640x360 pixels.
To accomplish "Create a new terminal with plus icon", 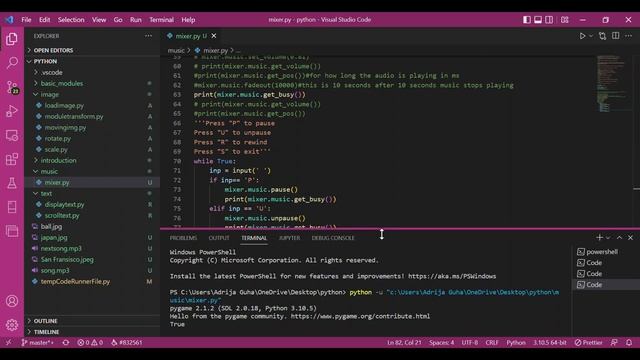I will click(x=599, y=237).
